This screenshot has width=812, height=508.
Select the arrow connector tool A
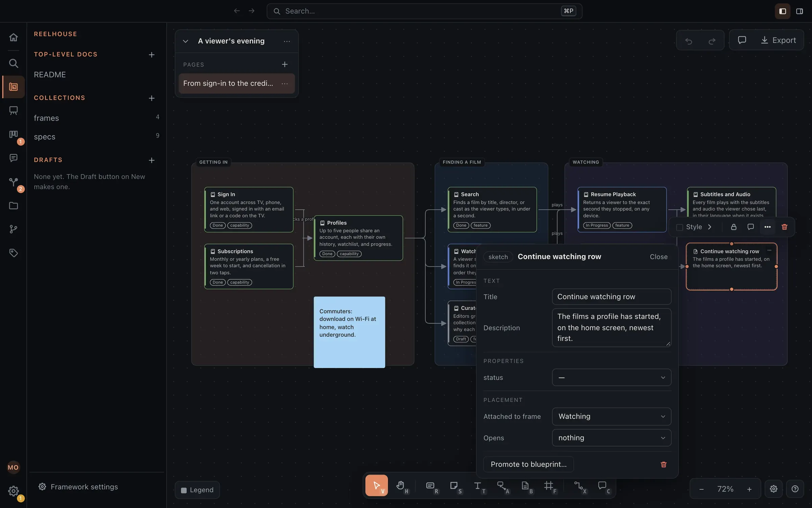point(502,486)
